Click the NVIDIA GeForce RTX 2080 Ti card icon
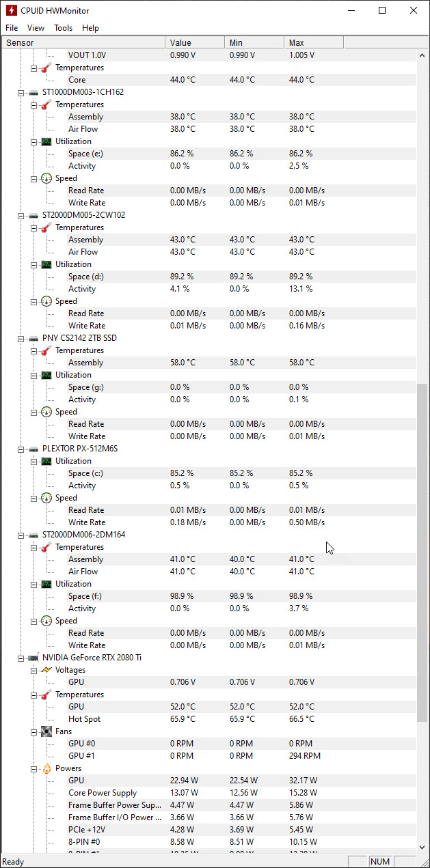Screen dimensions: 430x868 (33, 658)
